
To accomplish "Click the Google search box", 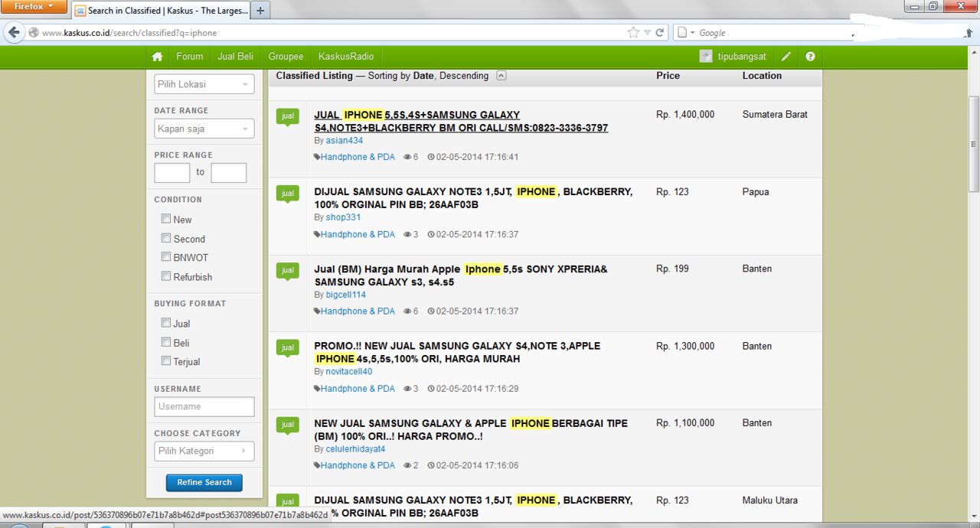I will 773,33.
